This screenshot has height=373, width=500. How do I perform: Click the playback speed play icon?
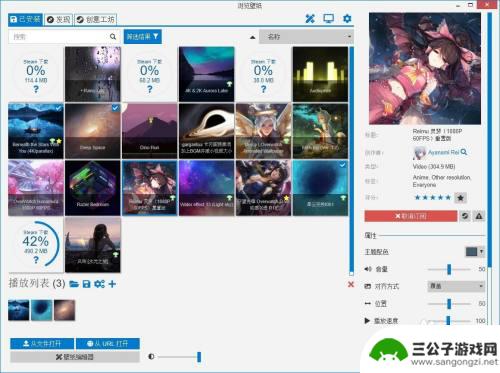pos(367,321)
